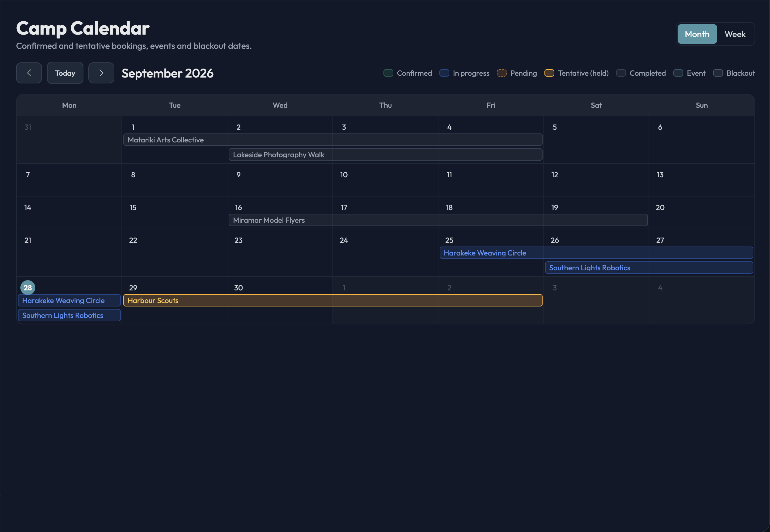Open Lakeside Photography Walk event
The height and width of the screenshot is (532, 770).
pyautogui.click(x=385, y=155)
